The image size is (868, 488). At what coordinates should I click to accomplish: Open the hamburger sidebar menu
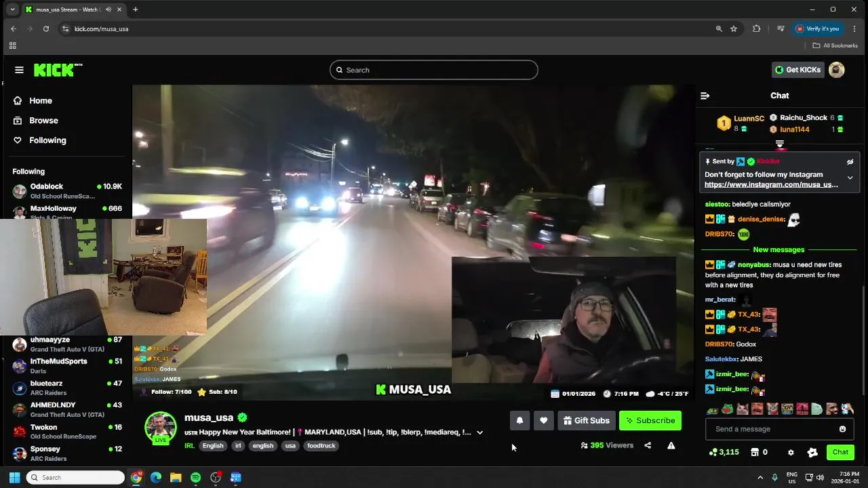click(x=19, y=70)
